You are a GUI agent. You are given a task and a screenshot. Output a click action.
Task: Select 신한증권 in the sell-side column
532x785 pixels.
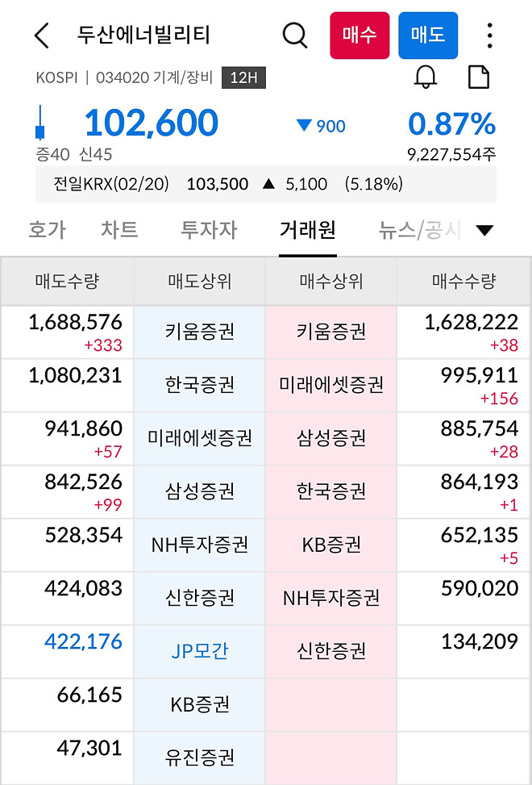[200, 598]
